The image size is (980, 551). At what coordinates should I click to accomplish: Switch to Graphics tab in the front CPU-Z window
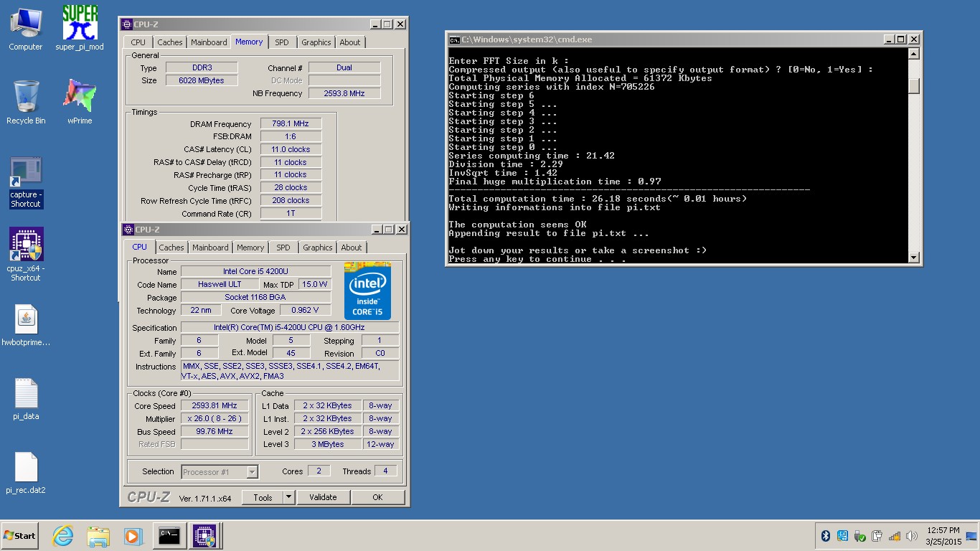pyautogui.click(x=318, y=248)
